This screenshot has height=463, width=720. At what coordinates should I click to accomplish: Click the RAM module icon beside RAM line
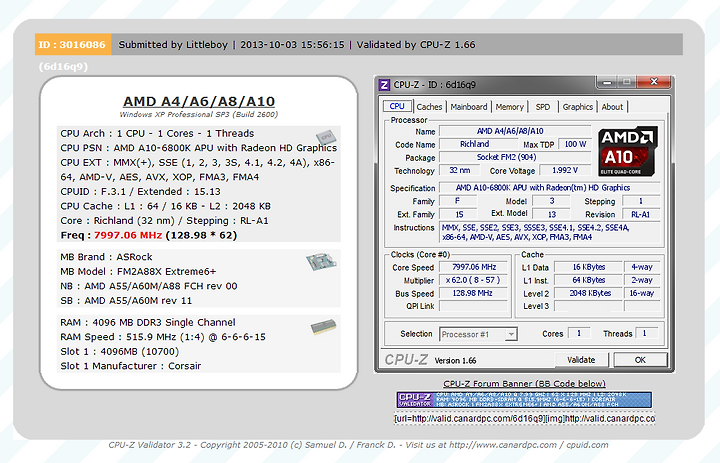tap(323, 327)
